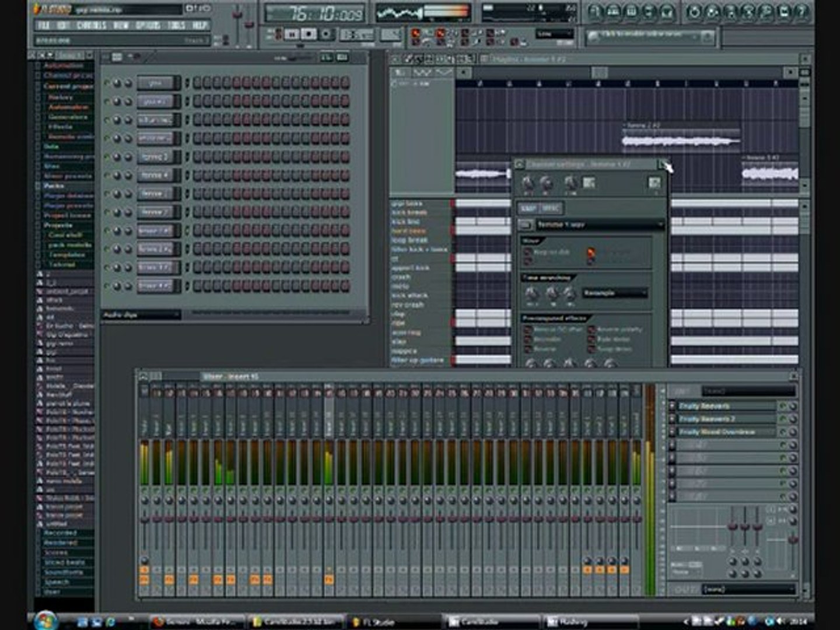
Task: Show the playlist via the first shortcut icon
Action: click(594, 12)
